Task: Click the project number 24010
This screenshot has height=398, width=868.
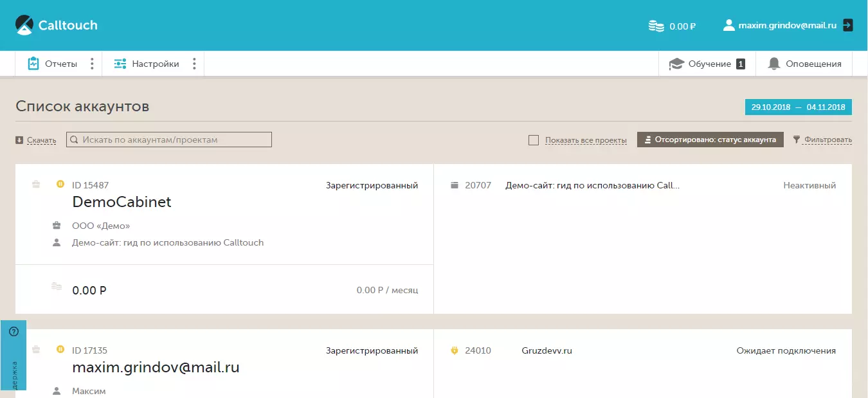Action: (478, 350)
